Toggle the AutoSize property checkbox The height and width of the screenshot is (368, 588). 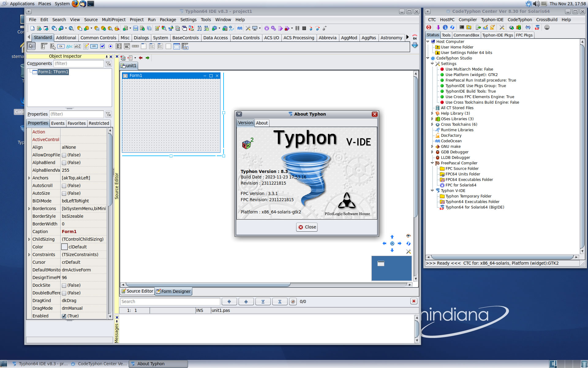64,194
